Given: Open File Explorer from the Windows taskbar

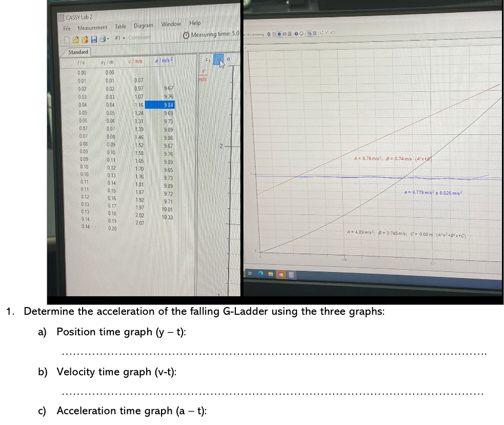Looking at the screenshot, I should click(x=271, y=274).
